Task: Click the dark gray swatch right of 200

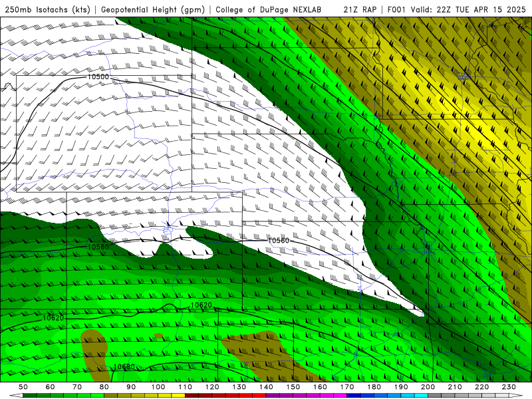Action: click(x=435, y=396)
